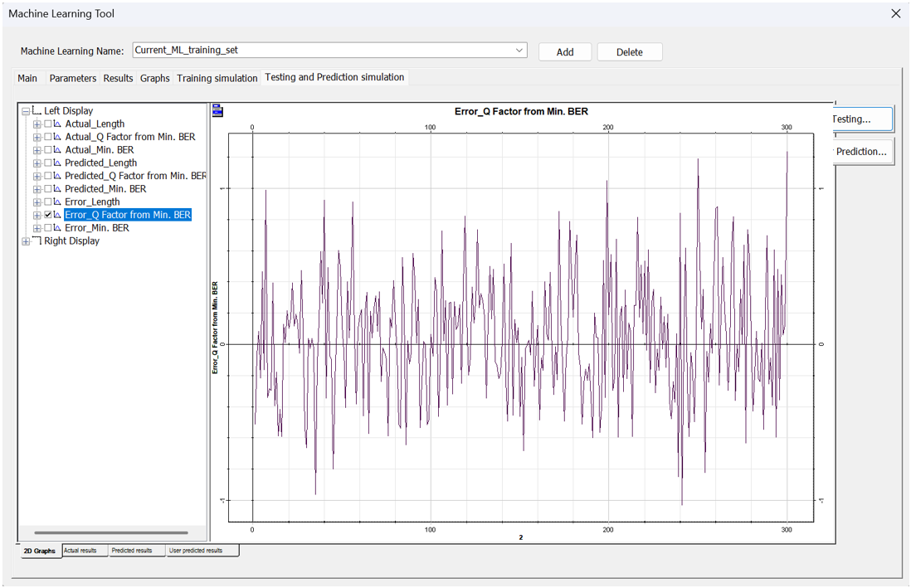Collapse the Left Display tree node
Viewport: 911px width, 588px height.
pyautogui.click(x=26, y=111)
